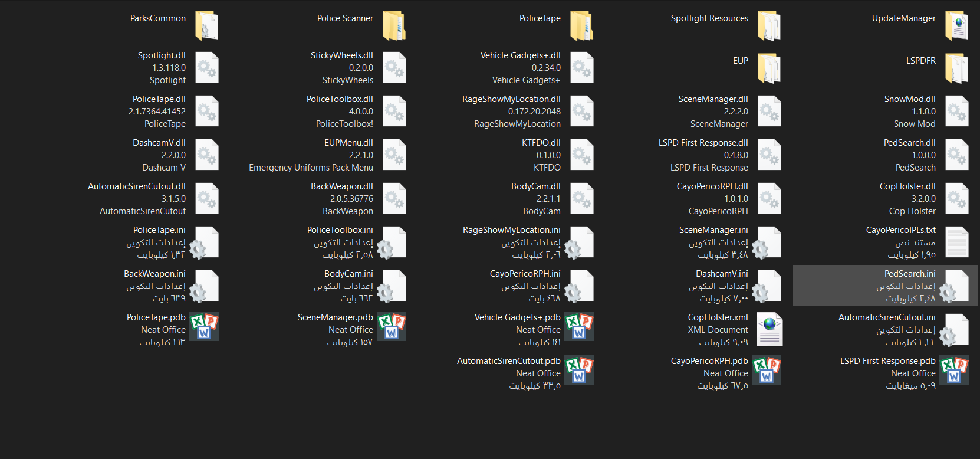The image size is (980, 459).
Task: Select the BackWeapon.dll file icon
Action: (394, 198)
